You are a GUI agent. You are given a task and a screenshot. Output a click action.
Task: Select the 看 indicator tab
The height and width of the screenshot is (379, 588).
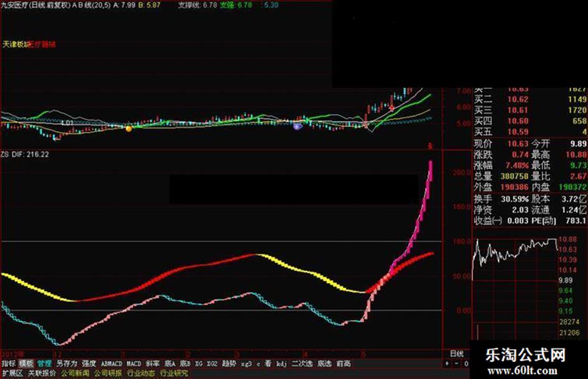click(268, 363)
